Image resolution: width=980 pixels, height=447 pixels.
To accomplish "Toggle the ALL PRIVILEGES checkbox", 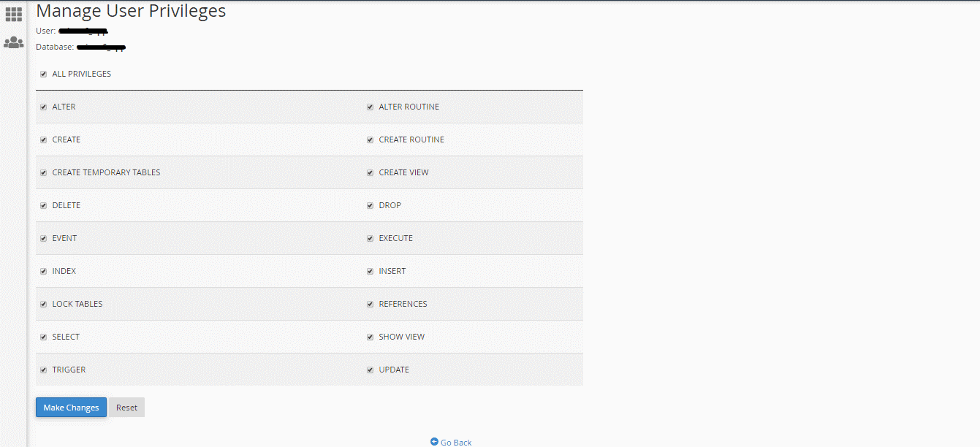I will coord(43,73).
